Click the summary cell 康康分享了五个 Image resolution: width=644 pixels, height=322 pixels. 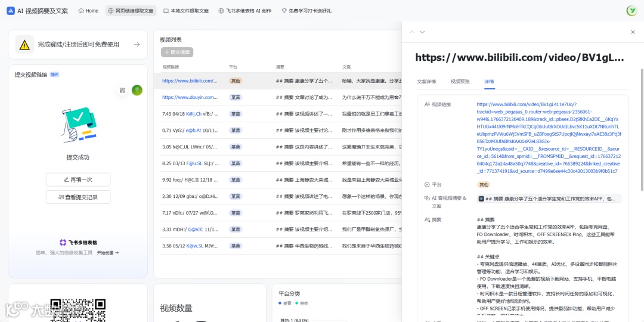(304, 81)
